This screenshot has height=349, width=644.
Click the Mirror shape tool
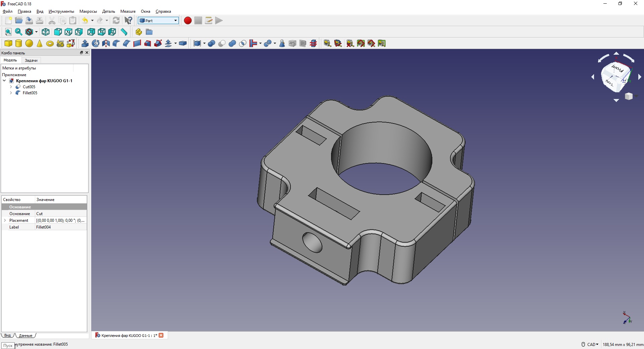coord(106,43)
